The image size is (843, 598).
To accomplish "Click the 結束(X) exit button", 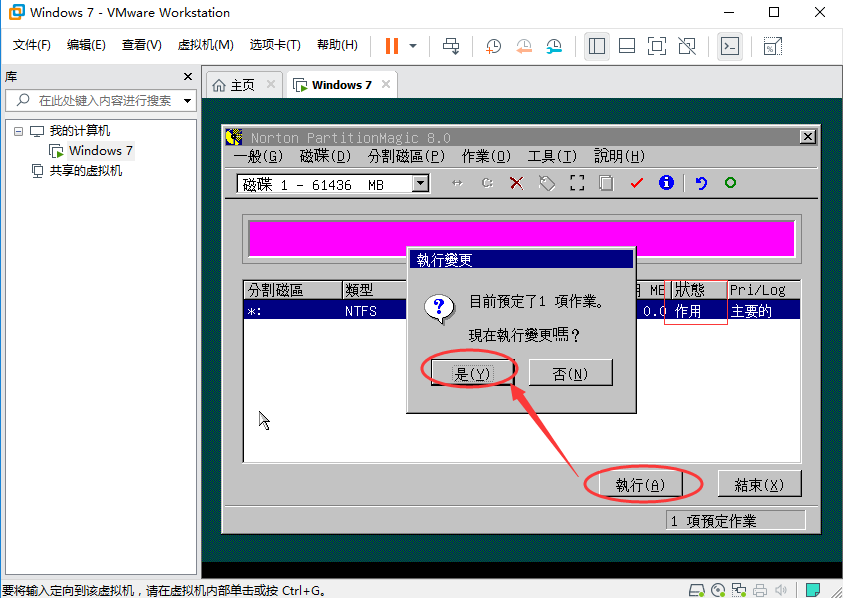I will 759,484.
